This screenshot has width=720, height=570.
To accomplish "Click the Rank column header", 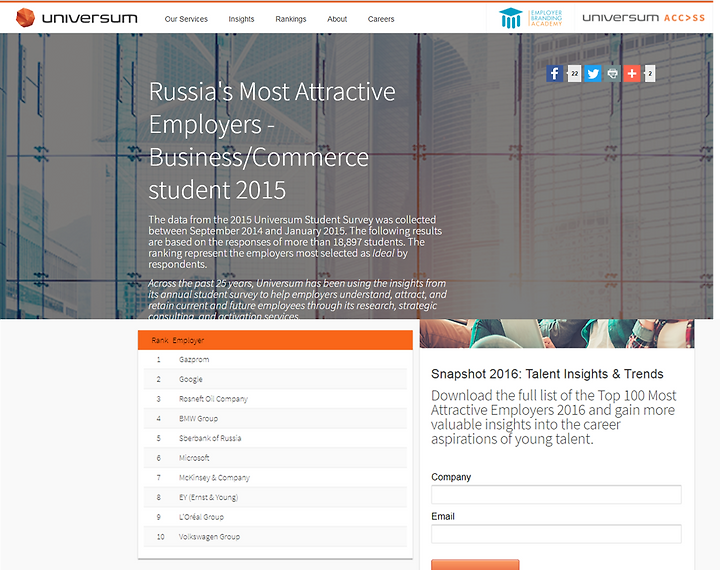I will (160, 340).
